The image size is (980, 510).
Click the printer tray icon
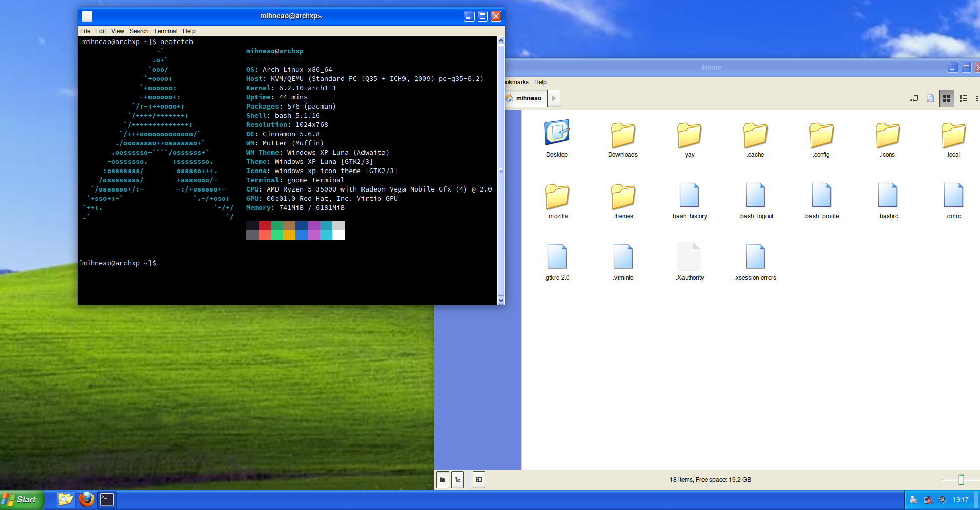tap(913, 500)
